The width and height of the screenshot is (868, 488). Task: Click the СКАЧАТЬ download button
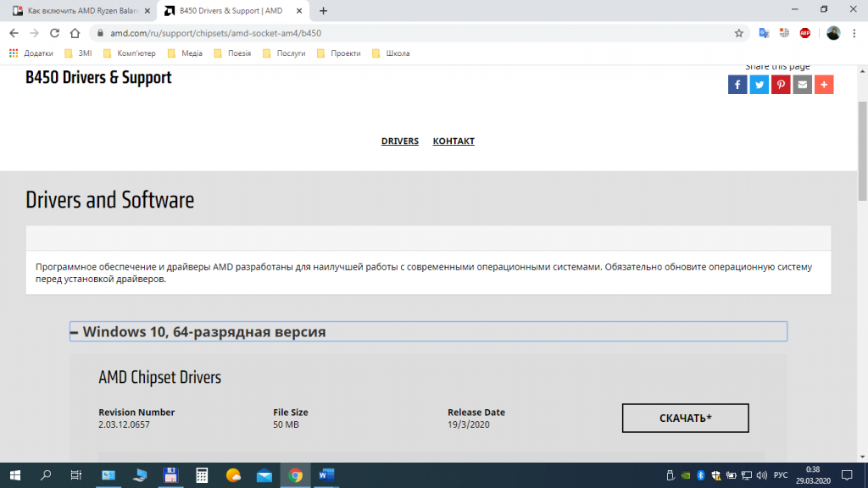[685, 418]
